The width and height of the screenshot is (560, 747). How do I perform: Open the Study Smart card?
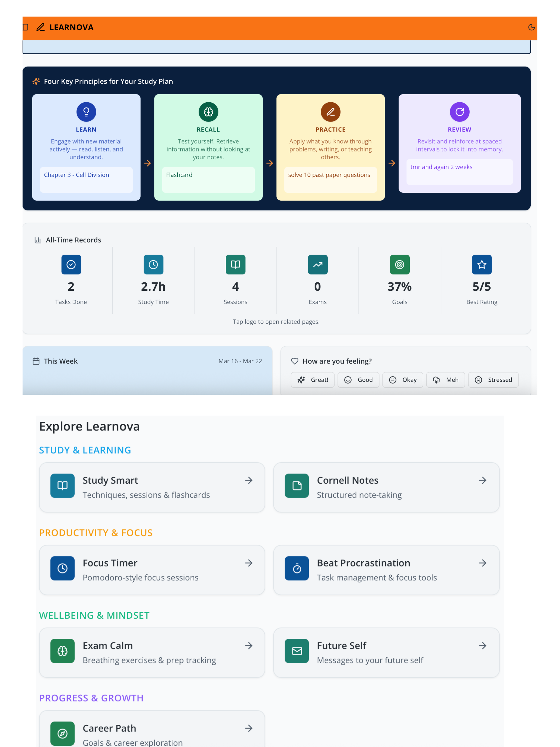tap(152, 487)
